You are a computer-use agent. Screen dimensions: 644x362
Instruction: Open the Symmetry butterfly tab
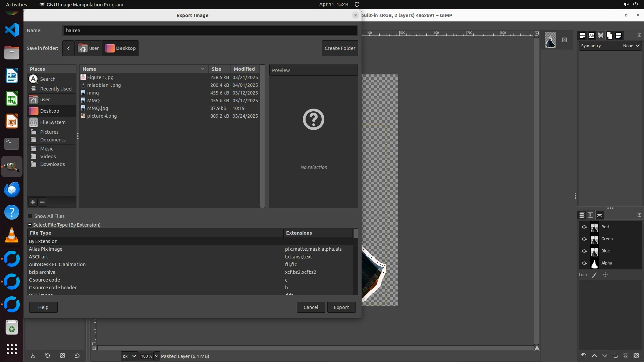(x=600, y=35)
